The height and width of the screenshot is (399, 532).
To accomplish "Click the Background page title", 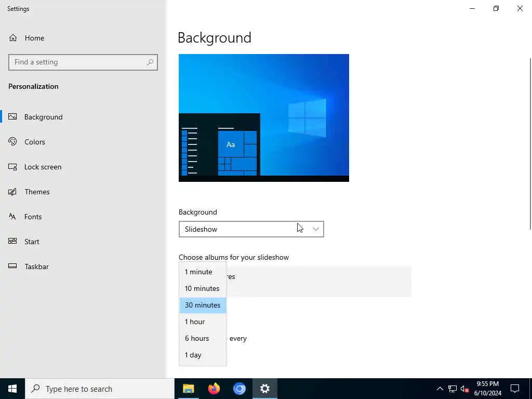I will [215, 37].
